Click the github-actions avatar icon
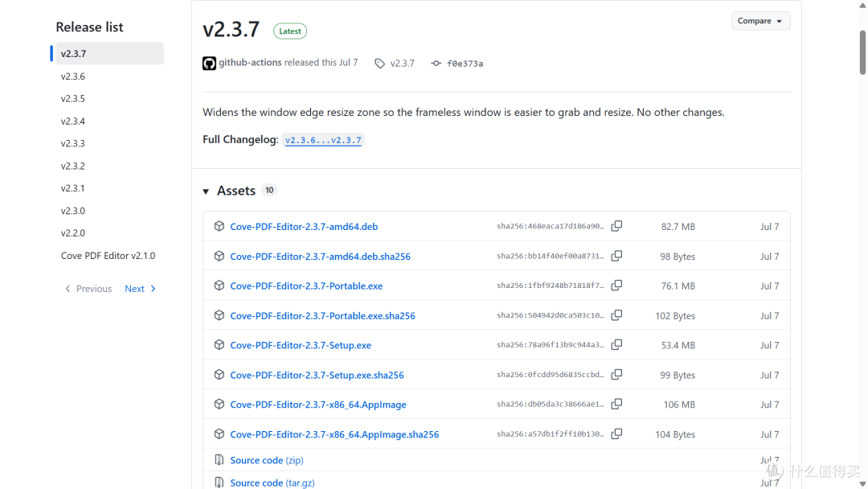Screen dimensions: 868x489 click(209, 63)
